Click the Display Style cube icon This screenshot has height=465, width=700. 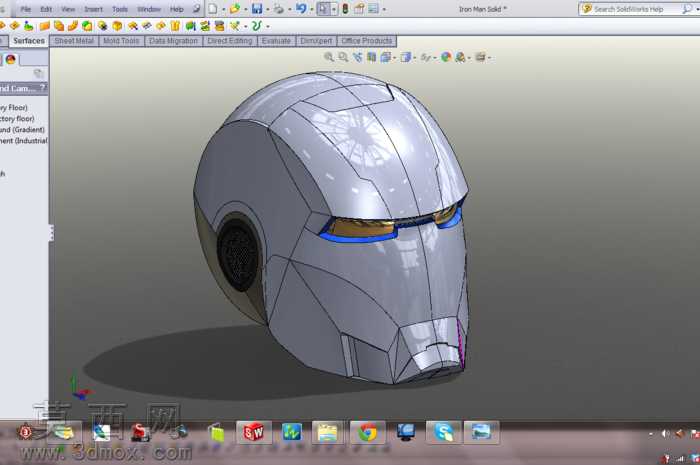point(405,57)
